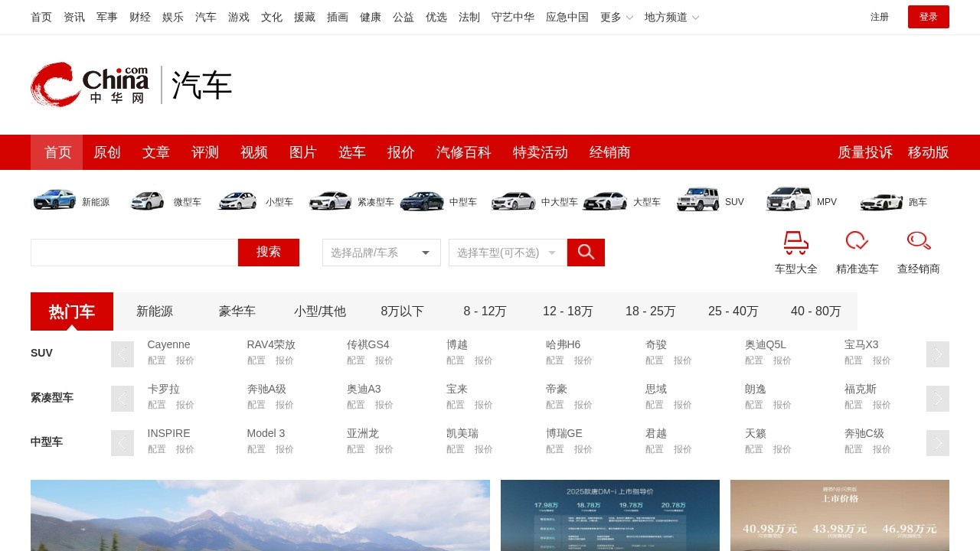Open 视频 in the navigation bar
The image size is (980, 551).
[254, 152]
